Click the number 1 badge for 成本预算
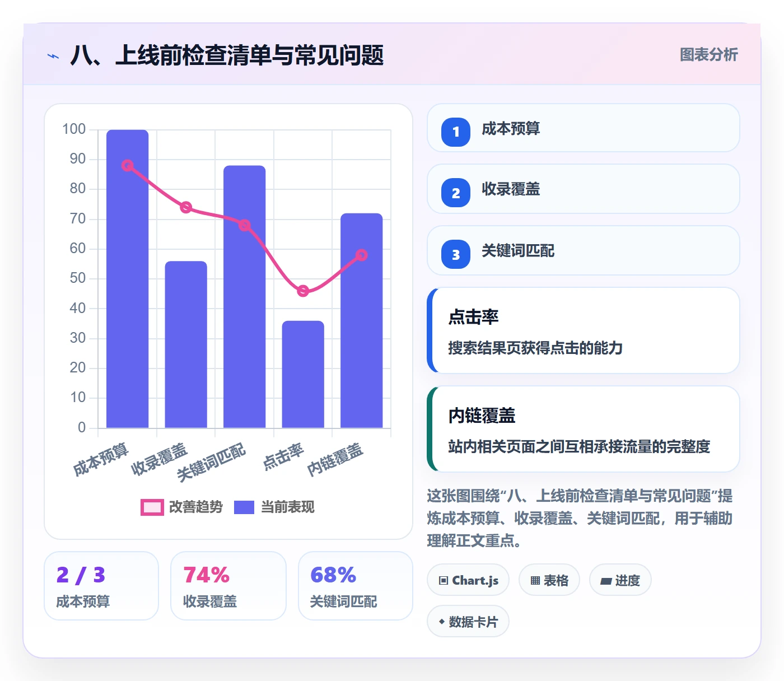This screenshot has height=681, width=784. point(456,132)
